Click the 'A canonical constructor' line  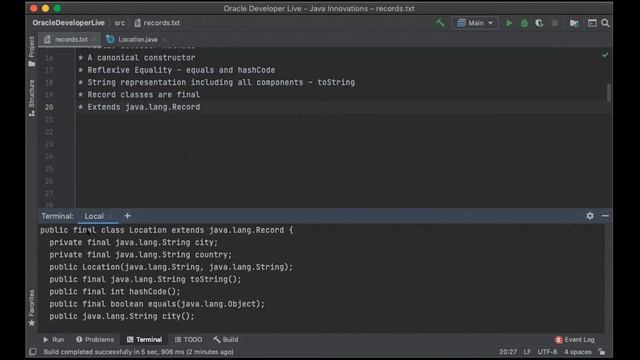136,58
